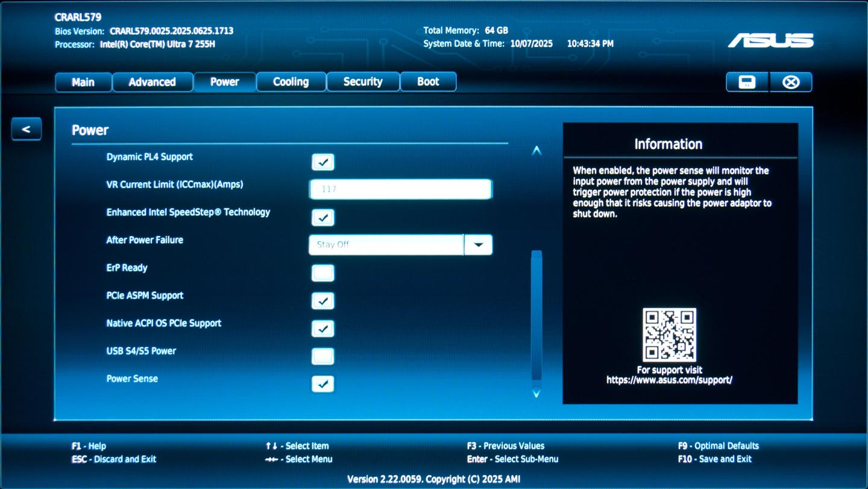Click the Power section heading

point(90,130)
